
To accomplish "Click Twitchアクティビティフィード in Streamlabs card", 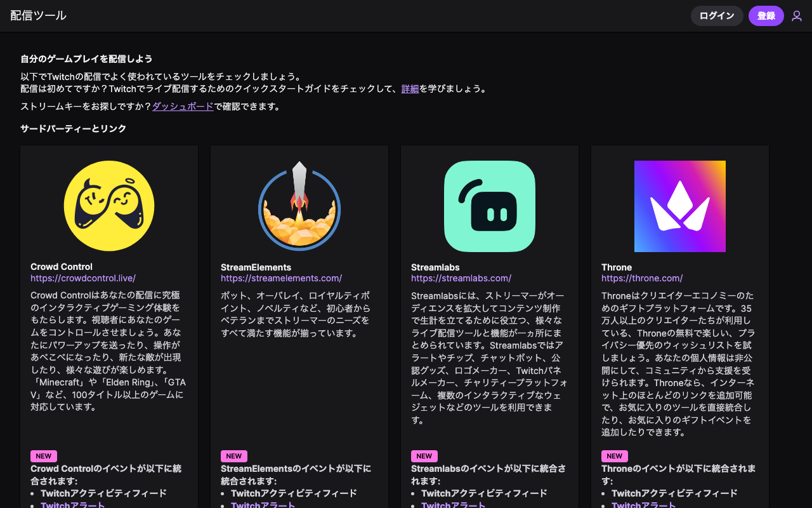I will (x=484, y=493).
